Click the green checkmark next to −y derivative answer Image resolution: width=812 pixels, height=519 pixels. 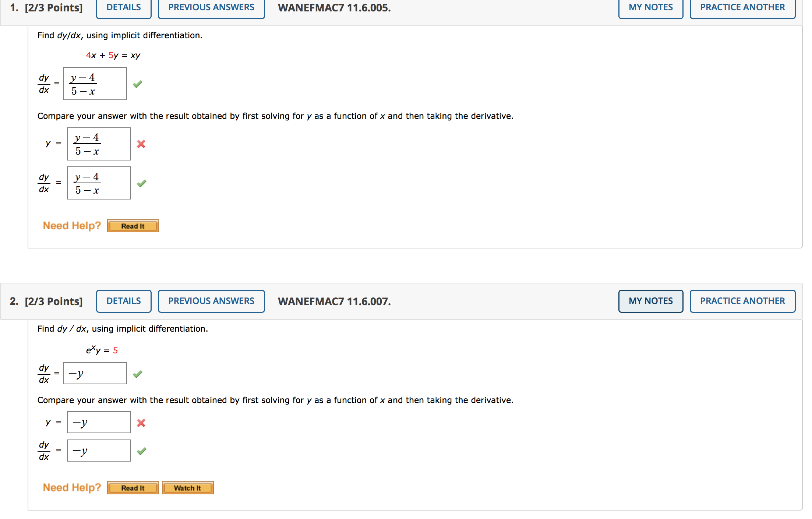click(139, 373)
